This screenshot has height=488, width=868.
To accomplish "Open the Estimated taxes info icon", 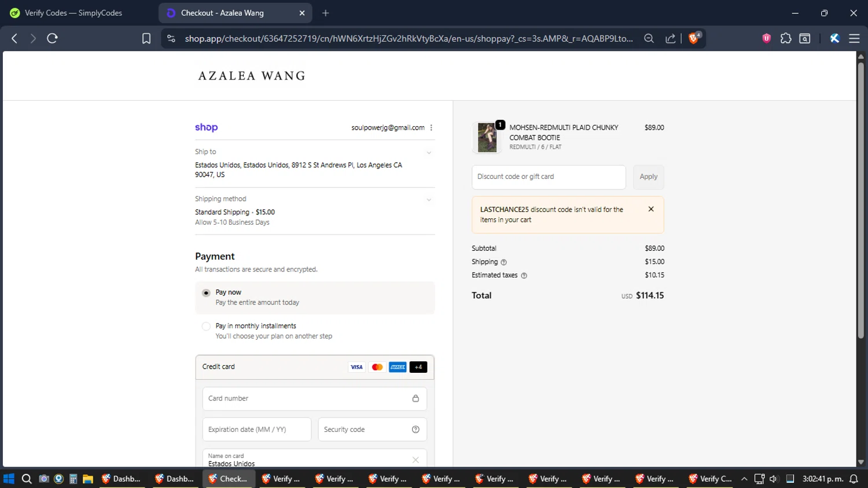I will click(524, 276).
